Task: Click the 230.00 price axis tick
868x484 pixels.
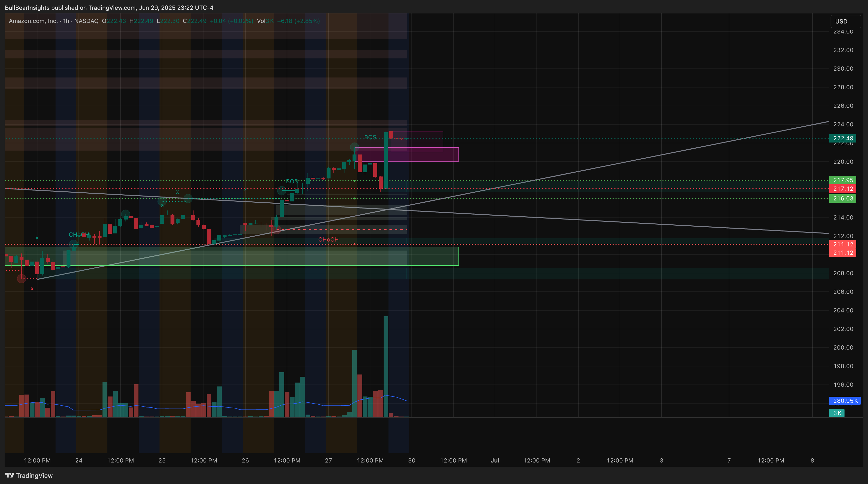Action: coord(843,68)
